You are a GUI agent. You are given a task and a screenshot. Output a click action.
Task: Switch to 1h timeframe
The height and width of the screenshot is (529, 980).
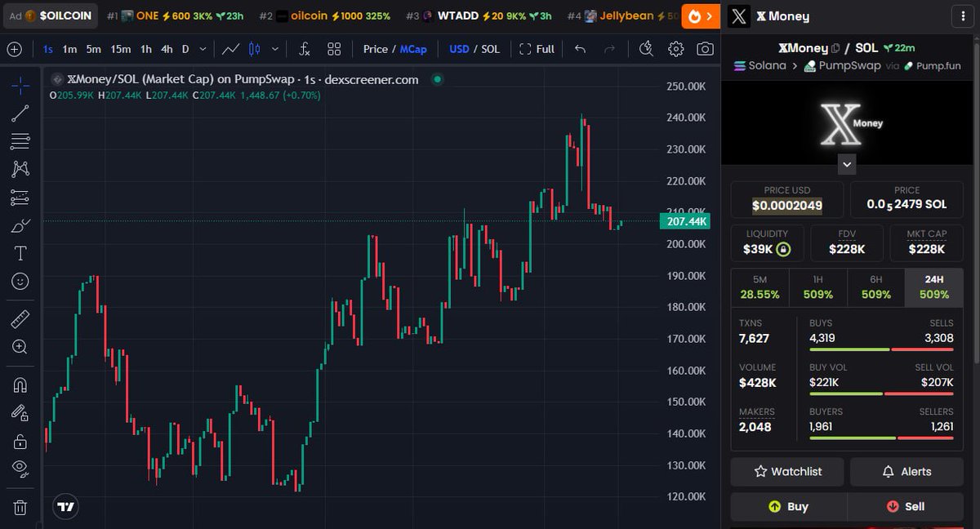tap(145, 49)
